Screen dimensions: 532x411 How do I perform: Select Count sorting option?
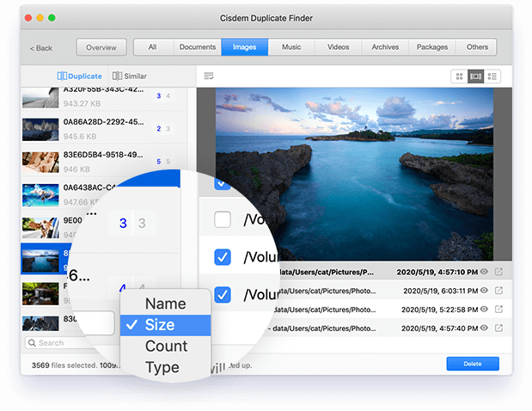pyautogui.click(x=166, y=347)
